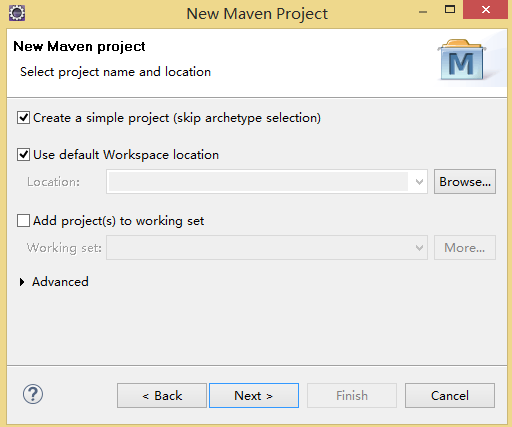Click the 'Working set:' label

(64, 248)
